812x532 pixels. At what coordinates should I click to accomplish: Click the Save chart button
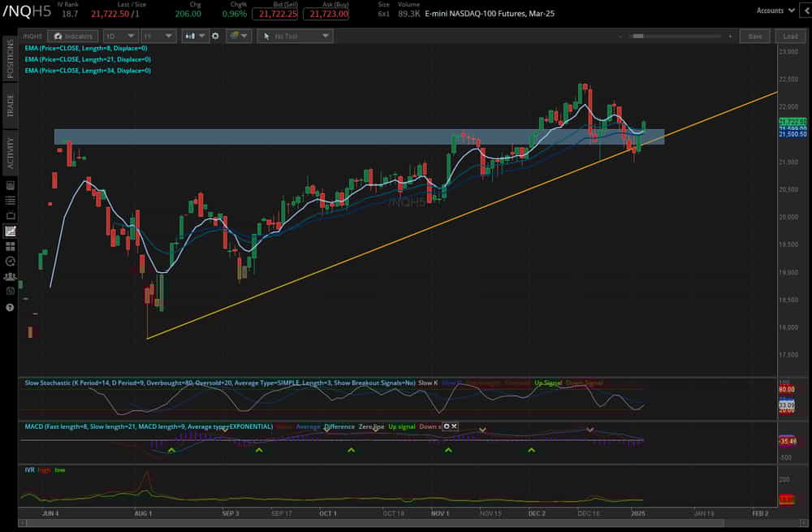(x=755, y=36)
